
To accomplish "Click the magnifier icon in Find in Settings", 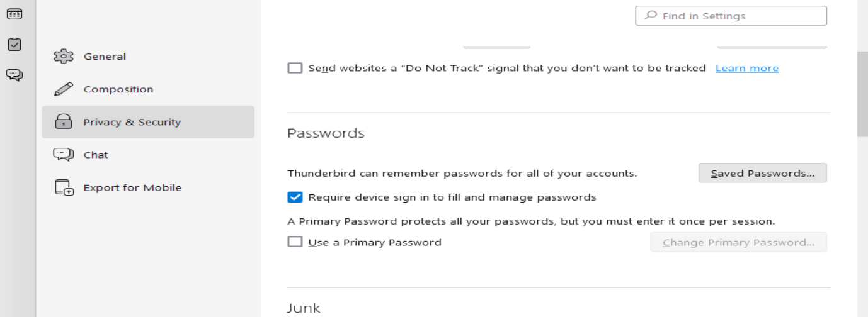I will pyautogui.click(x=651, y=16).
